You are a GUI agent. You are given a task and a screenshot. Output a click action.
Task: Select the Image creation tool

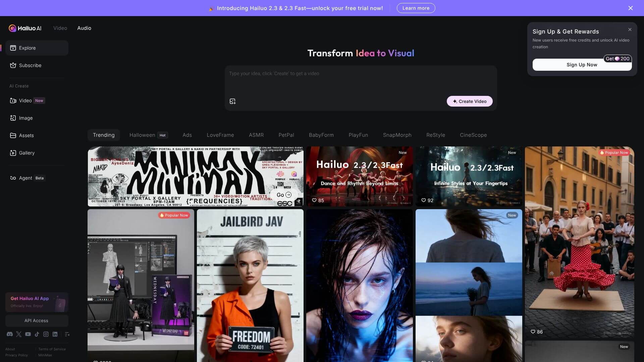tap(25, 118)
